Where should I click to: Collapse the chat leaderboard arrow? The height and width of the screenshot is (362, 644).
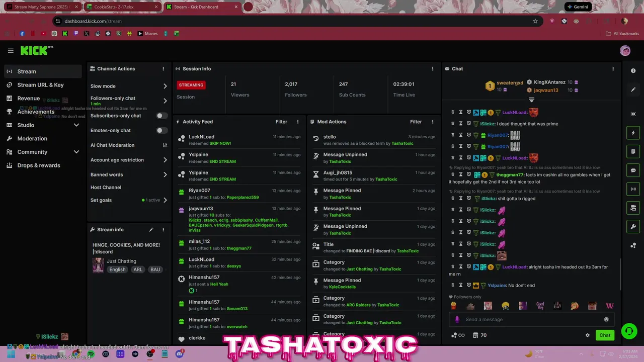[x=531, y=100]
